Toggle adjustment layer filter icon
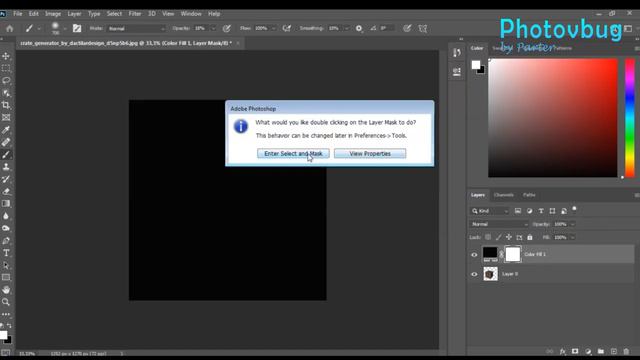640x360 pixels. 529,211
